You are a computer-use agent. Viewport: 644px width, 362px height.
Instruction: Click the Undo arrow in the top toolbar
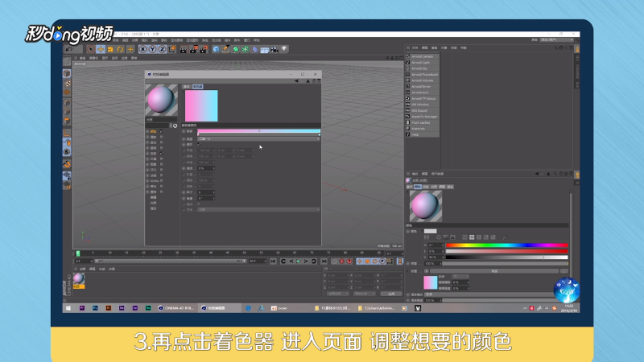(x=69, y=49)
